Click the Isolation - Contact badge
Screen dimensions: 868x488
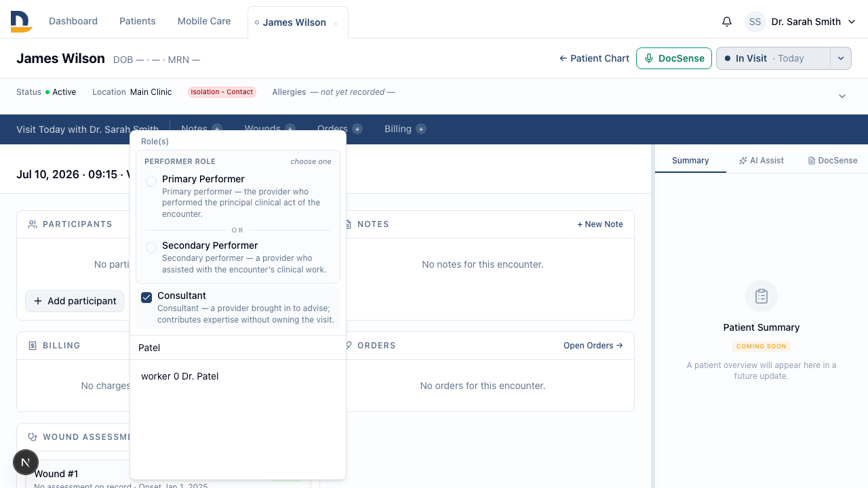tap(222, 92)
